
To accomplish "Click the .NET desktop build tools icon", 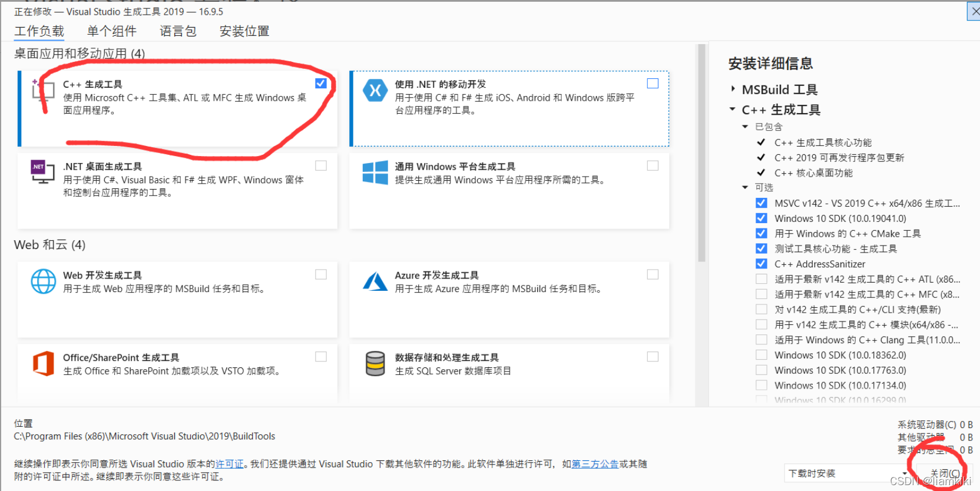I will tap(42, 171).
